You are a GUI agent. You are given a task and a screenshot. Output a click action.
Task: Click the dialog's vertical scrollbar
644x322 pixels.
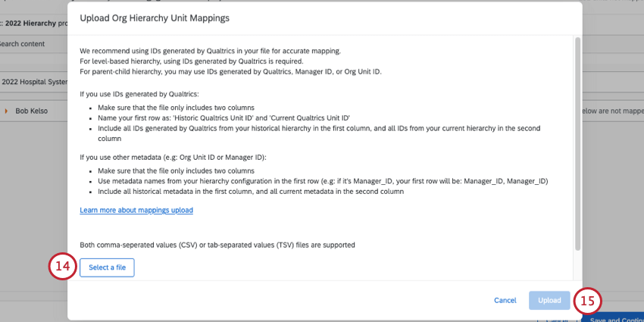[577, 144]
